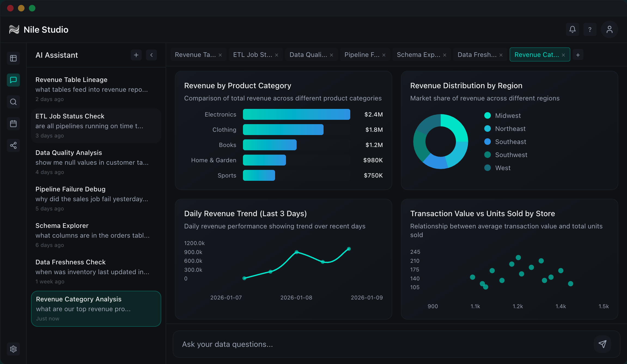Click the Southeast legend color dot
This screenshot has height=364, width=627.
[488, 142]
